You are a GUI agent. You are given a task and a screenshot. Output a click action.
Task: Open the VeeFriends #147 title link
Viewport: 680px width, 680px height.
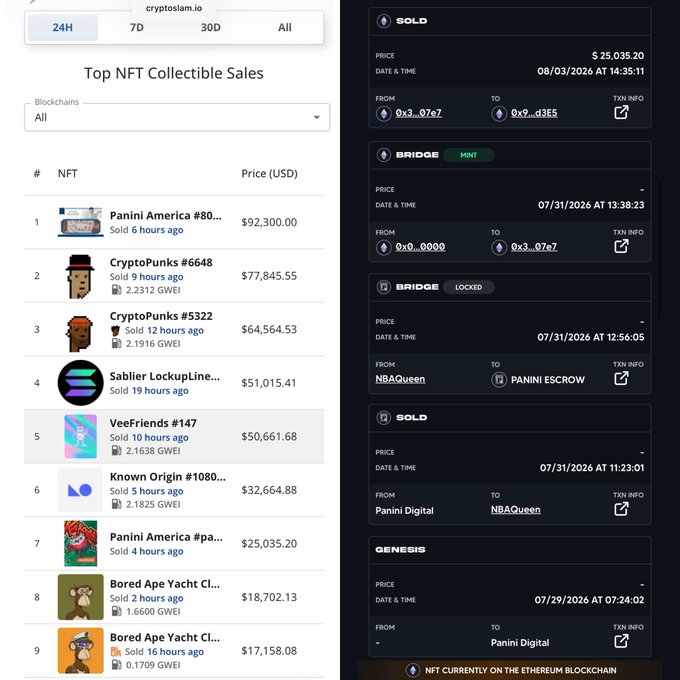[x=153, y=423]
